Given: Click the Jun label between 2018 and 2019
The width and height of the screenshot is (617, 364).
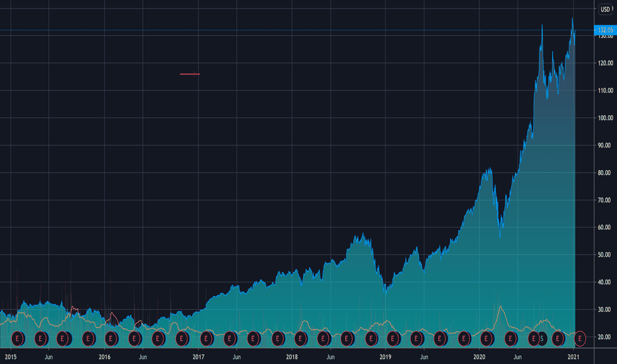Looking at the screenshot, I should [330, 357].
